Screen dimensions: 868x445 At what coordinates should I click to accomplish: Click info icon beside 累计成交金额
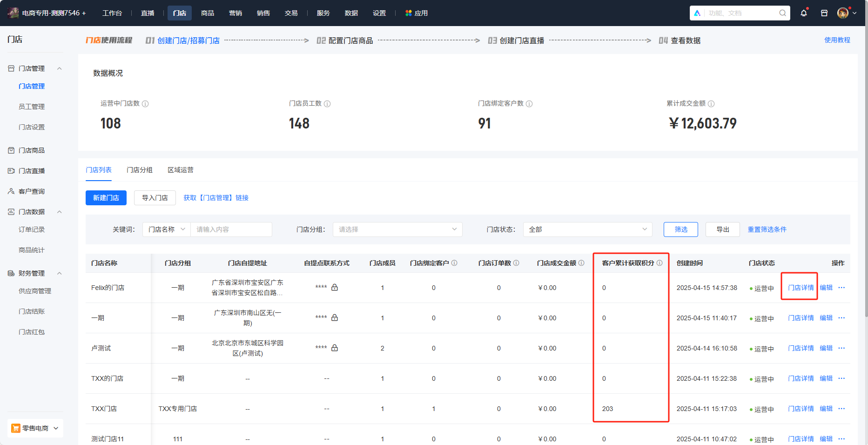coord(711,104)
